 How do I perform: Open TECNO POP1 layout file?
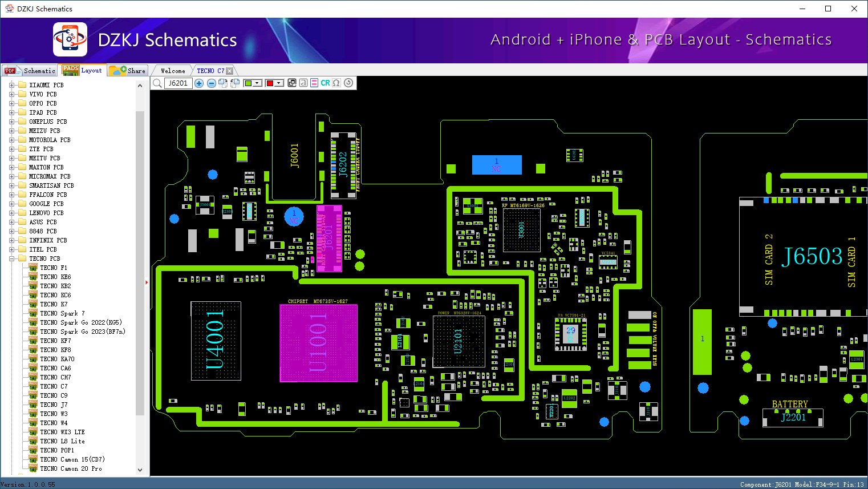[x=57, y=450]
